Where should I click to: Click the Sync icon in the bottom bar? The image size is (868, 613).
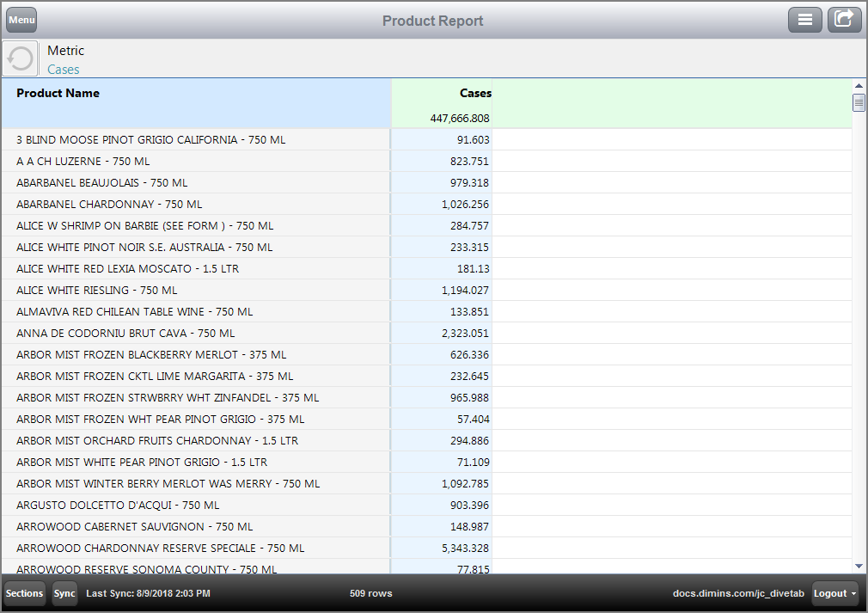pyautogui.click(x=64, y=593)
